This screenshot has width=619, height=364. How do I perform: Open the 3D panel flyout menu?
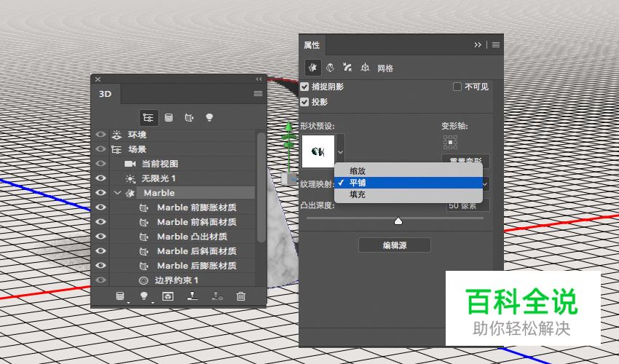[x=258, y=94]
